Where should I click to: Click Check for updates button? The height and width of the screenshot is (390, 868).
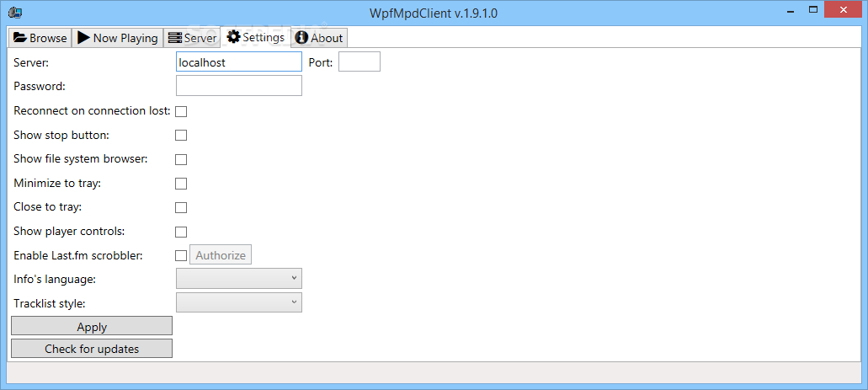pyautogui.click(x=92, y=349)
